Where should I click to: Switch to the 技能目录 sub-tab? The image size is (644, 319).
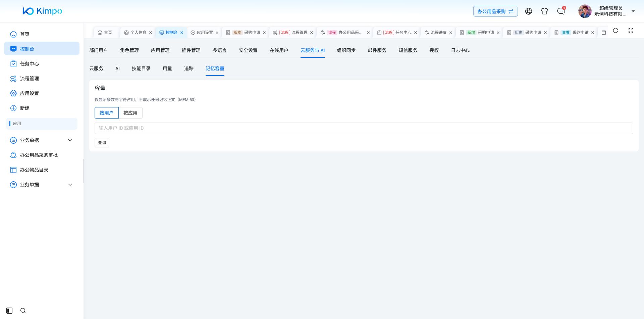(x=141, y=69)
